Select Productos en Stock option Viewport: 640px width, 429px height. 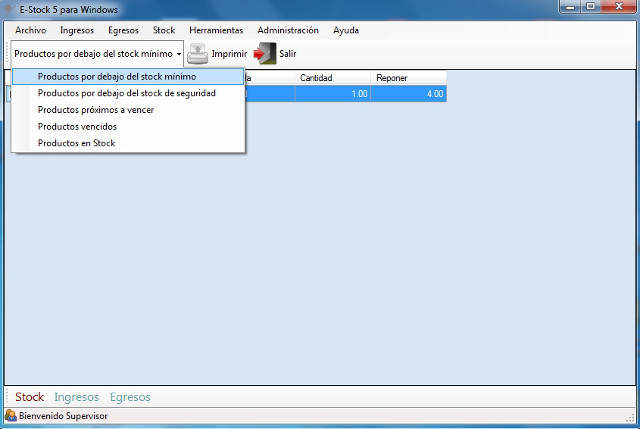pyautogui.click(x=128, y=143)
